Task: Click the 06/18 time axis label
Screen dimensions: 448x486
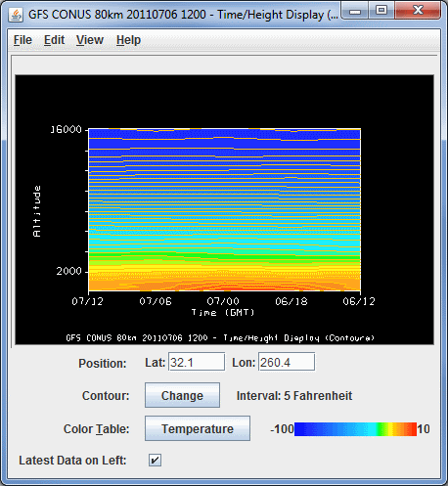Action: click(x=291, y=301)
